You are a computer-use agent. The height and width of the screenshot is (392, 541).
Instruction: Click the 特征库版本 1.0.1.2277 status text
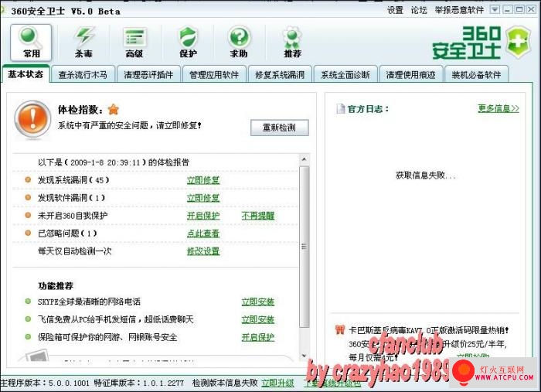click(138, 383)
